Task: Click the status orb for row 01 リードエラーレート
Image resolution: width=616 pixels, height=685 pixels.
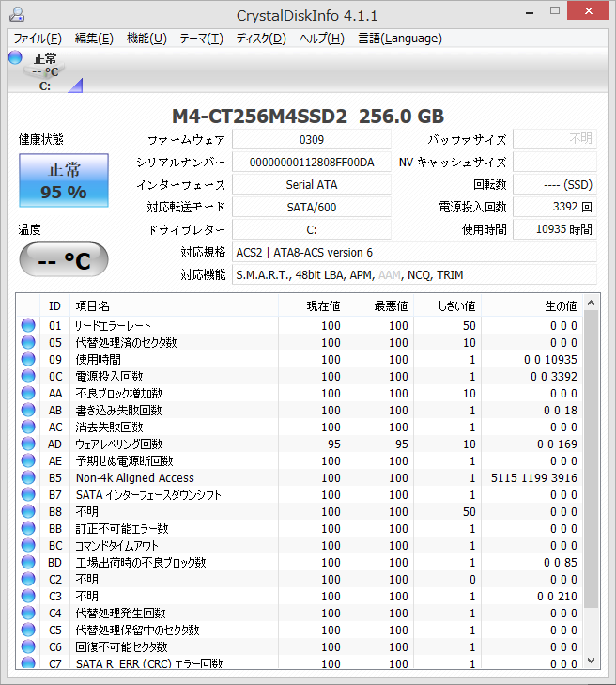Action: [x=28, y=325]
